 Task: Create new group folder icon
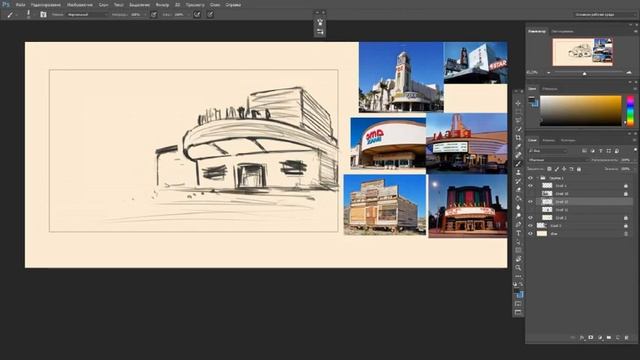tap(609, 338)
